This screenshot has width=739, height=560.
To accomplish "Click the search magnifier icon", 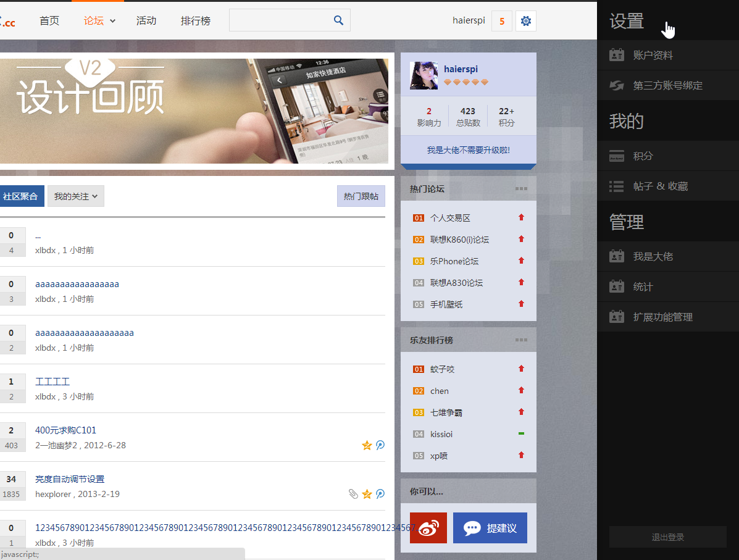I will 338,20.
